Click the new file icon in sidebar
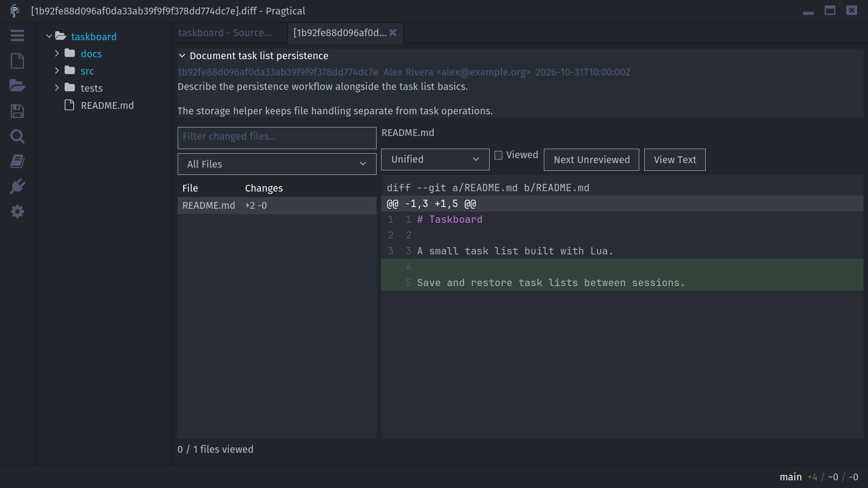 tap(17, 61)
